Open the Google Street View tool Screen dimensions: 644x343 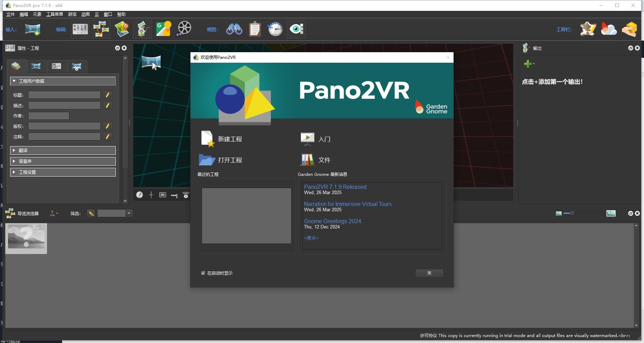(x=163, y=29)
